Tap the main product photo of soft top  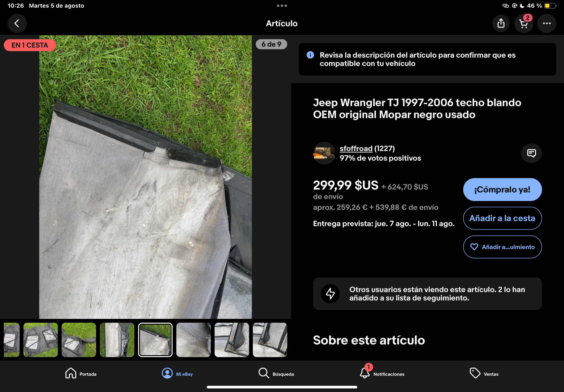click(x=145, y=177)
